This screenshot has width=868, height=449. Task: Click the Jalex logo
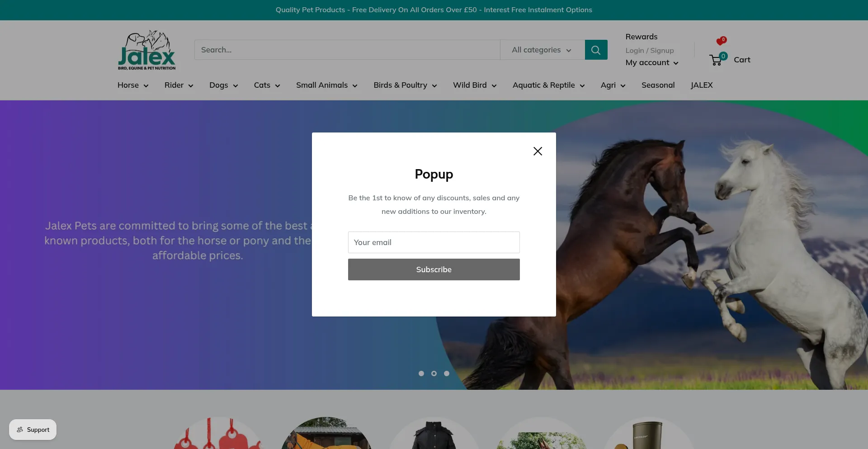[x=146, y=50]
